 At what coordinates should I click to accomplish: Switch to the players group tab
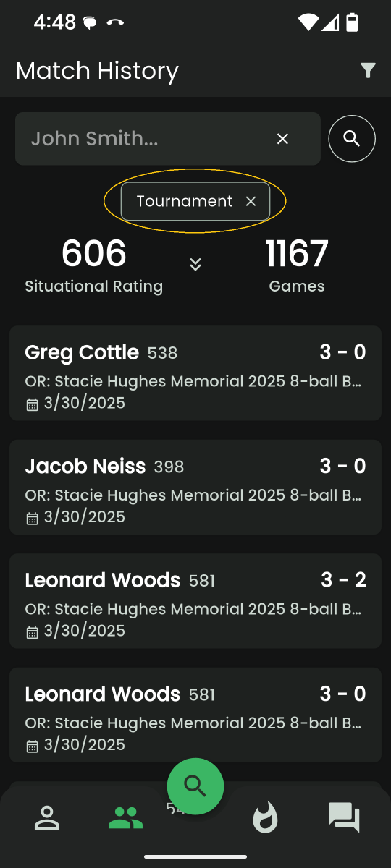pyautogui.click(x=125, y=818)
